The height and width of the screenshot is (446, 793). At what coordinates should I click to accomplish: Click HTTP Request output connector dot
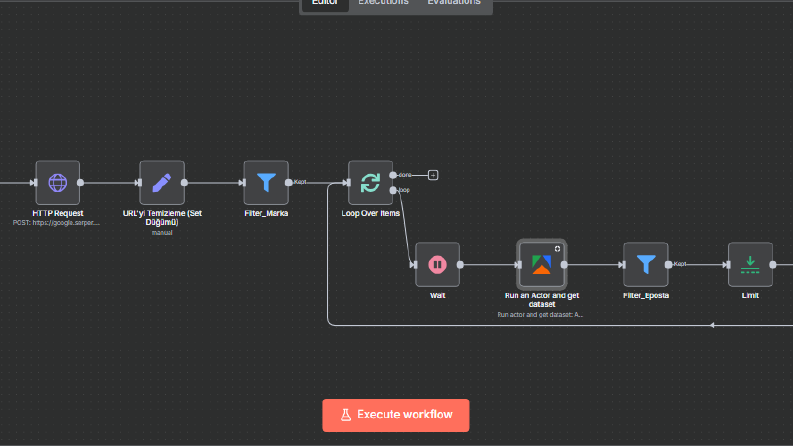80,183
